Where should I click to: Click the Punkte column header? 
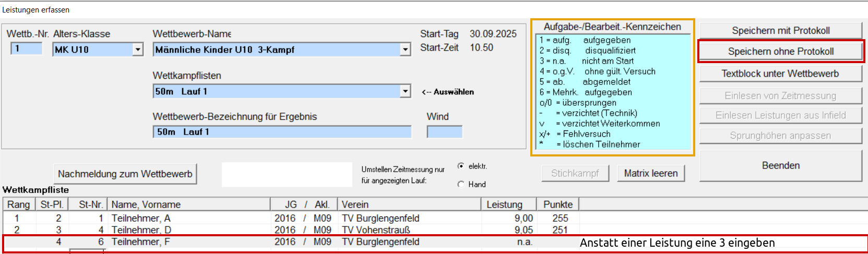[557, 204]
